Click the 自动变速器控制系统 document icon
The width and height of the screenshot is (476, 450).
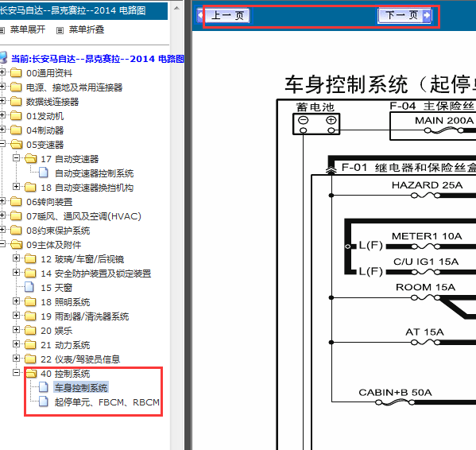(x=44, y=173)
